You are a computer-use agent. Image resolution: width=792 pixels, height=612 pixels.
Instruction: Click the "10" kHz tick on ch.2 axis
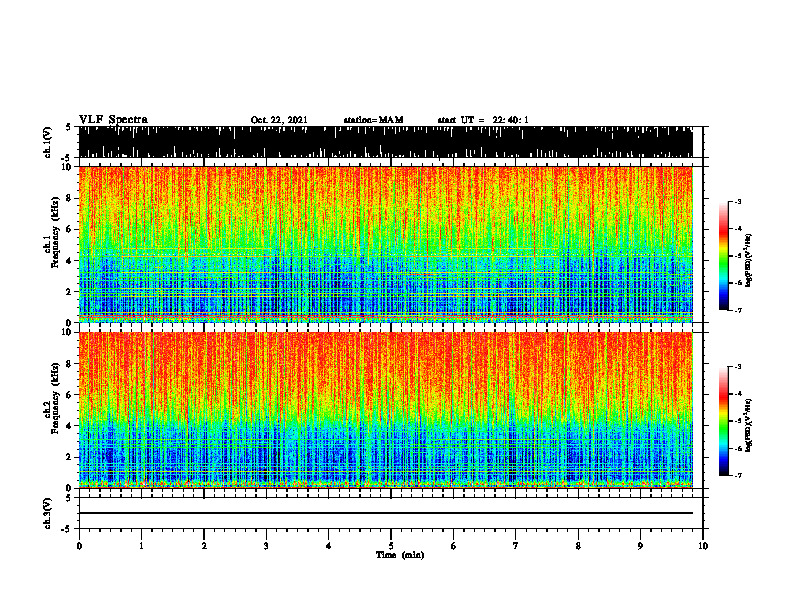[x=66, y=332]
